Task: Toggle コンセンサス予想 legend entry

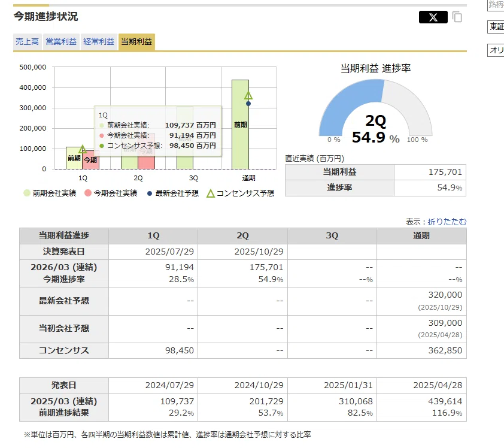Action: [241, 193]
